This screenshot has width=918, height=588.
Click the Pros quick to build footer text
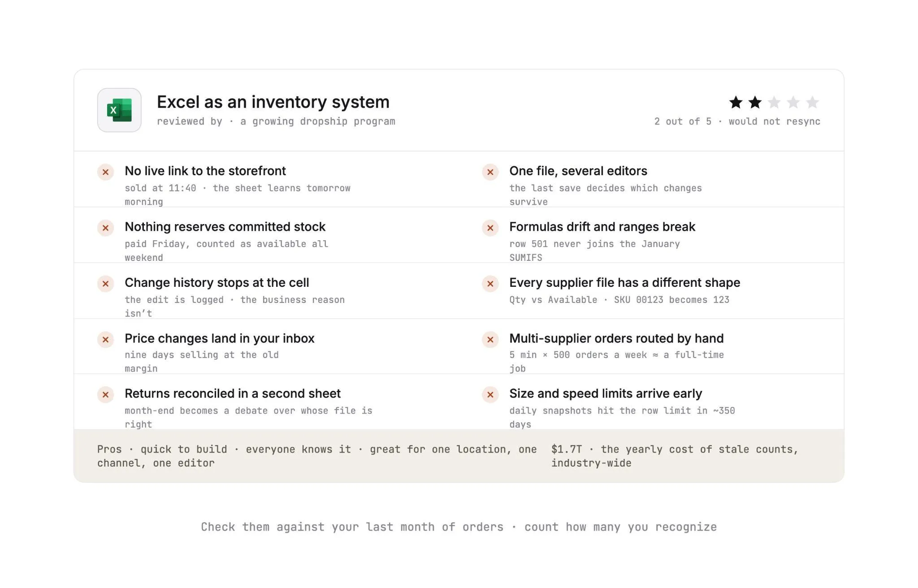[317, 456]
